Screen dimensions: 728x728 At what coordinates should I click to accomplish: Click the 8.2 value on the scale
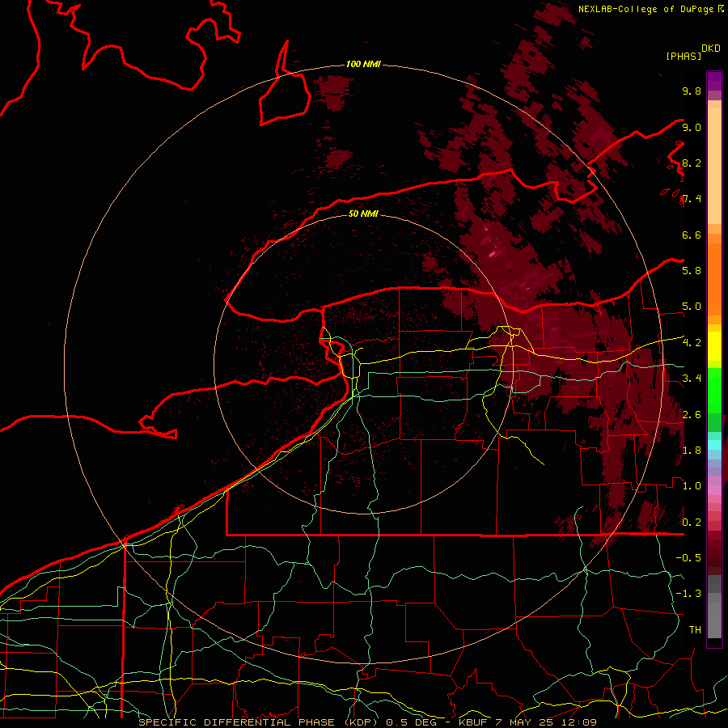click(692, 163)
